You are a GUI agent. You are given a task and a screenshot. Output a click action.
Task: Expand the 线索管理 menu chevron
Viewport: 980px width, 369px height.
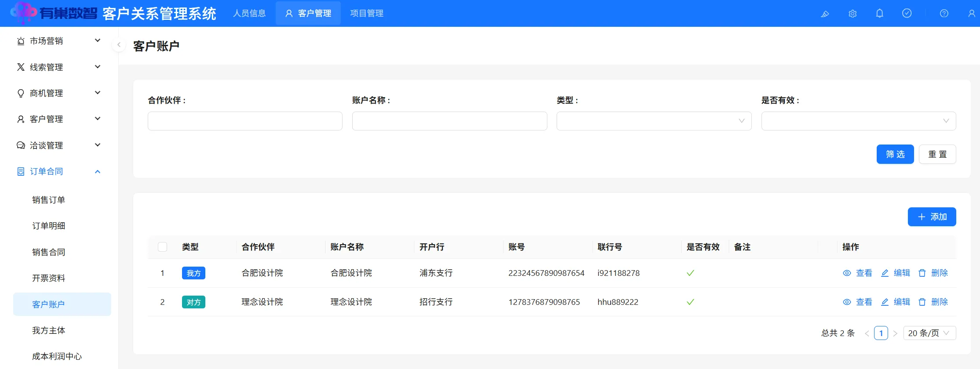pyautogui.click(x=98, y=67)
